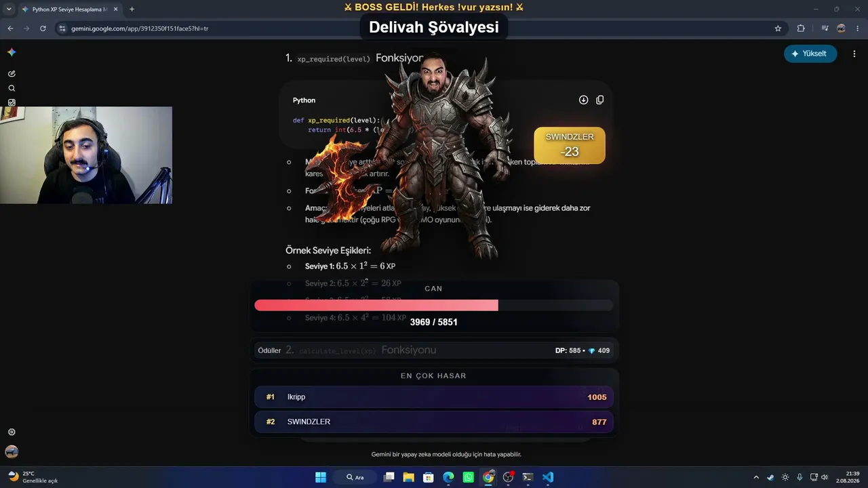This screenshot has height=488, width=868.
Task: Click the Python label on code block
Action: point(304,100)
